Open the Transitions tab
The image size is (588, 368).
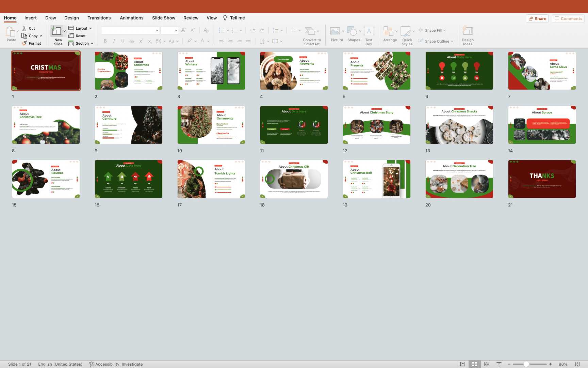[x=99, y=18]
